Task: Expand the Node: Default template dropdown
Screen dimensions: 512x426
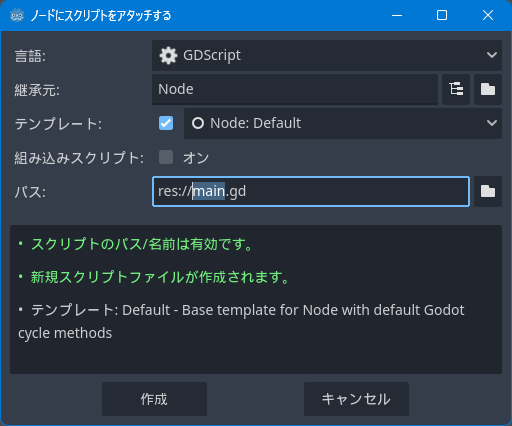Action: pyautogui.click(x=343, y=123)
